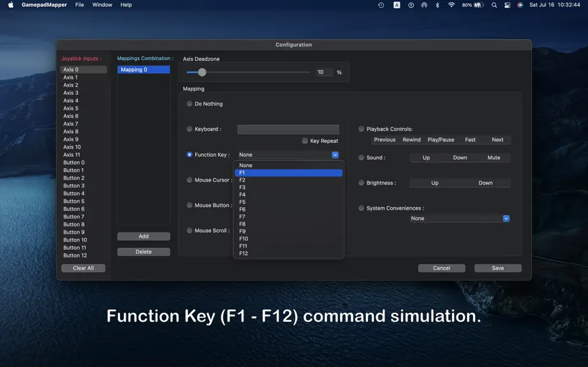Click the menu bar date and time
The height and width of the screenshot is (367, 588).
[555, 5]
